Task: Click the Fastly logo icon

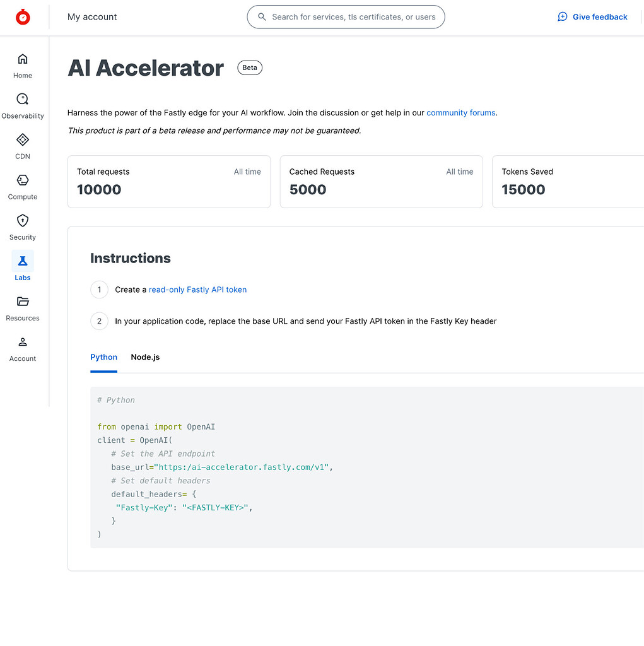Action: coord(23,17)
